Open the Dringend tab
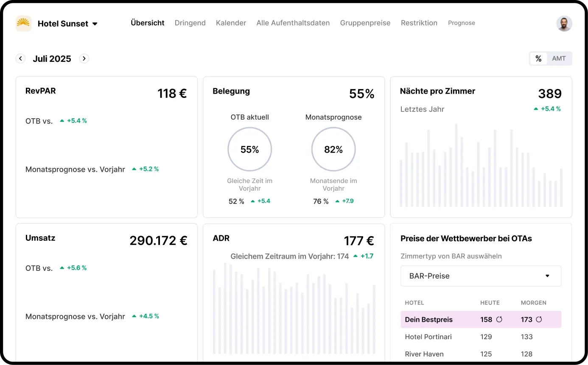Image resolution: width=588 pixels, height=365 pixels. click(190, 23)
